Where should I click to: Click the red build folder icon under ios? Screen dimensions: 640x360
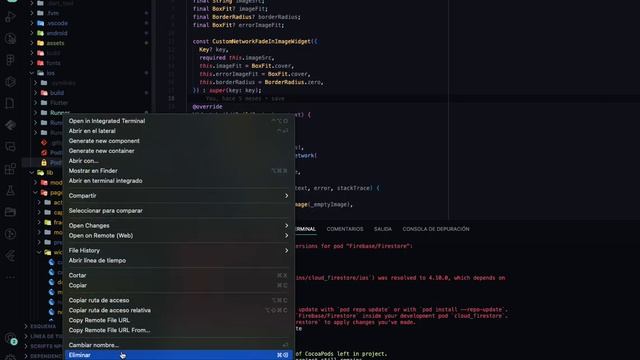(44, 93)
